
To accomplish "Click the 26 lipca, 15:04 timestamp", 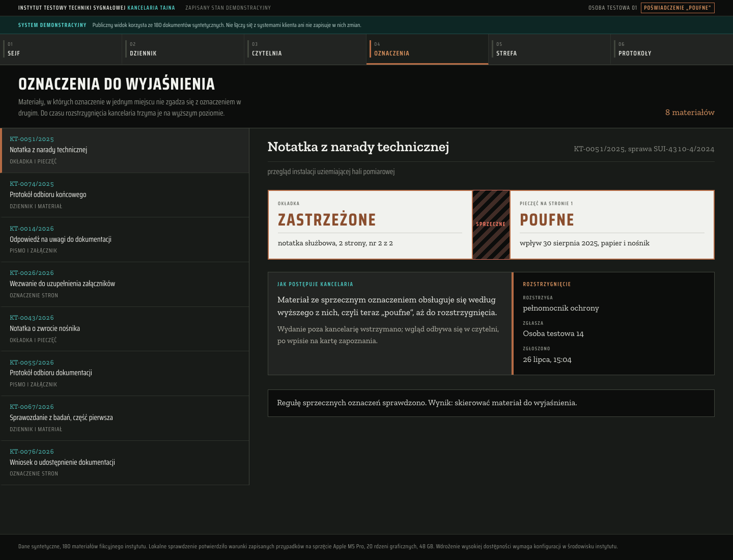I will pos(547,360).
